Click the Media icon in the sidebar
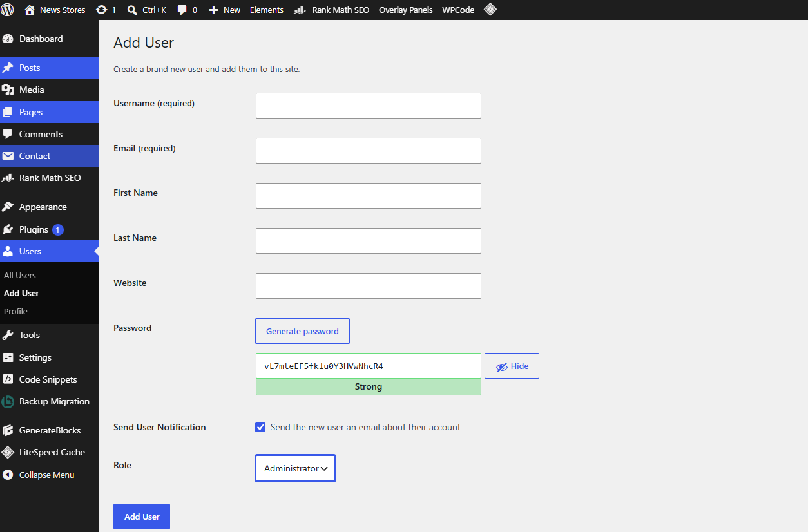Image resolution: width=808 pixels, height=532 pixels. [8, 90]
